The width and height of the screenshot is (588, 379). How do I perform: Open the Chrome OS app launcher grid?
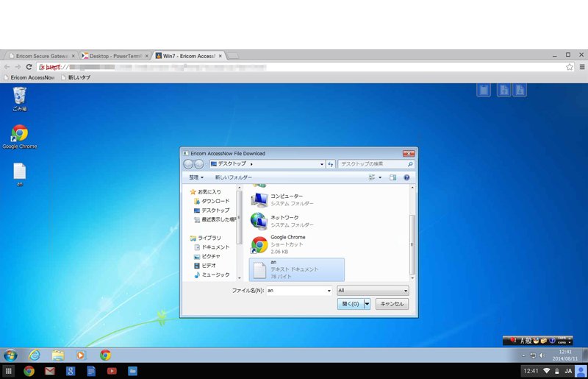(9, 372)
